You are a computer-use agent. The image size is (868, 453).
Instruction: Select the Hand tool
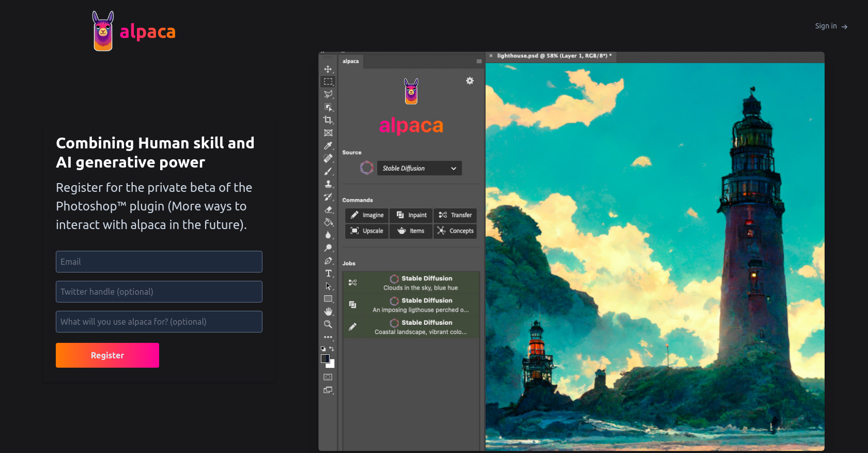coord(328,311)
